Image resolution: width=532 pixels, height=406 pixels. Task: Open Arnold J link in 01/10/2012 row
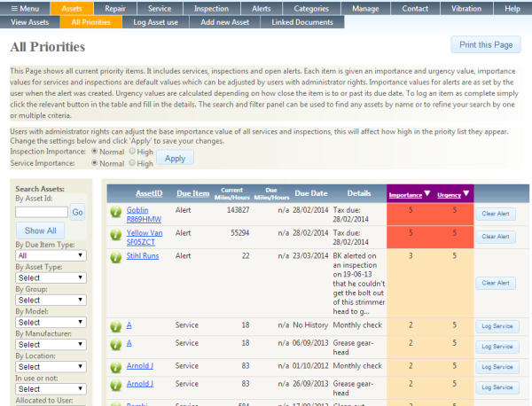point(140,365)
